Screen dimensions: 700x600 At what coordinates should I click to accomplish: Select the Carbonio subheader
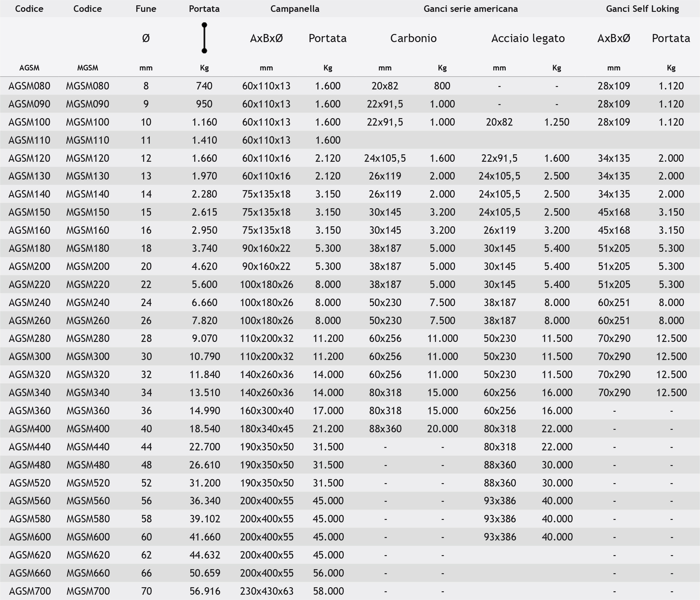pos(413,38)
